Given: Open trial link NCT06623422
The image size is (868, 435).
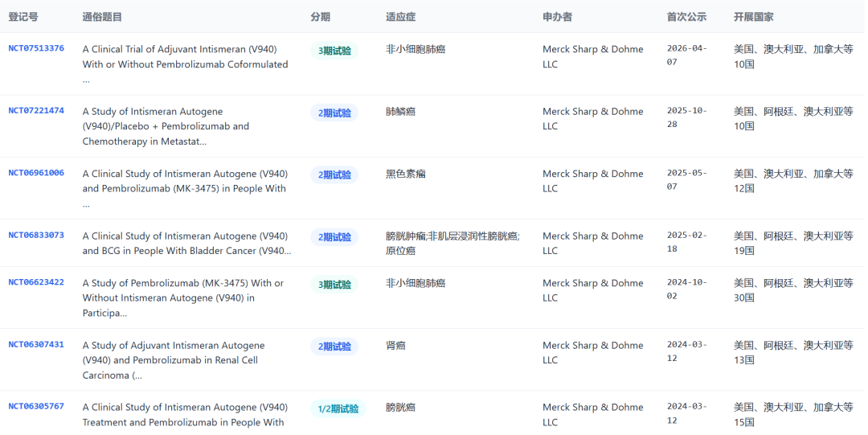Looking at the screenshot, I should [36, 282].
